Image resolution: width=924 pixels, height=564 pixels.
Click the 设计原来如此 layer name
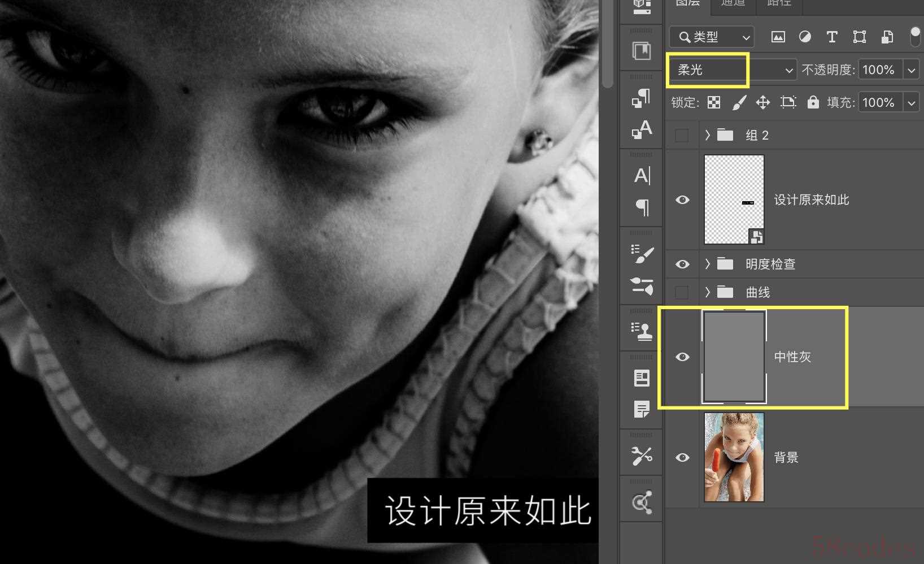coord(811,200)
